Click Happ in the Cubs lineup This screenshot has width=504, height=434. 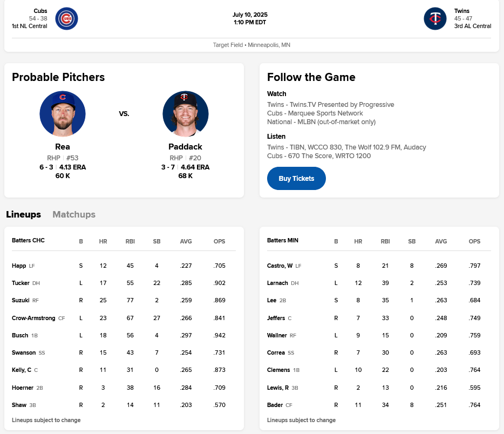coord(19,266)
